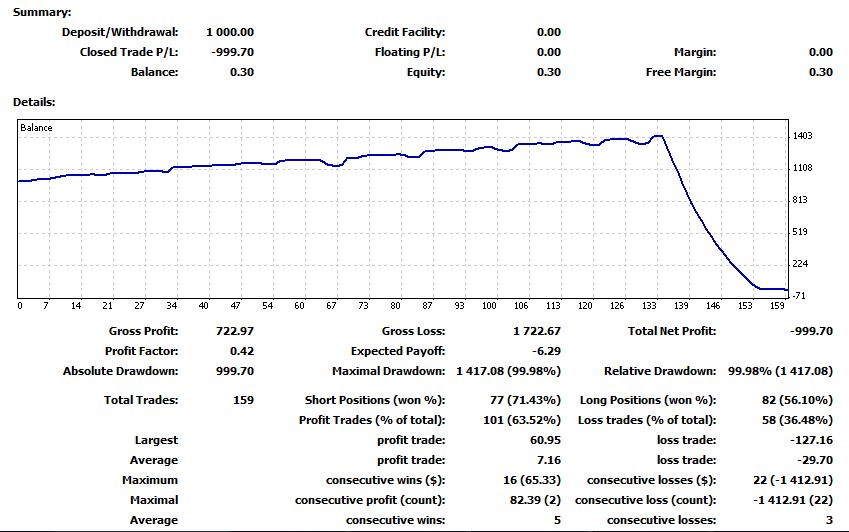Image resolution: width=849 pixels, height=532 pixels.
Task: Click the Free Margin label
Action: tap(681, 72)
